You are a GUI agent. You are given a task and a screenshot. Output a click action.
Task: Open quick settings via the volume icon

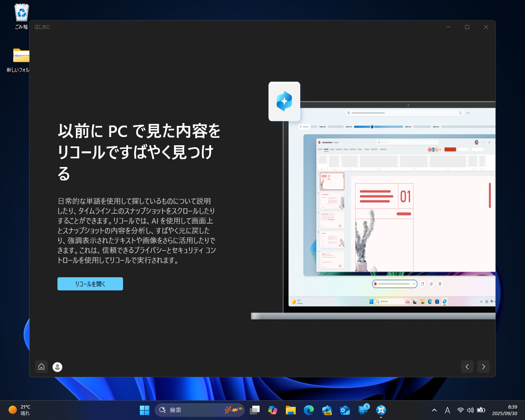click(470, 410)
